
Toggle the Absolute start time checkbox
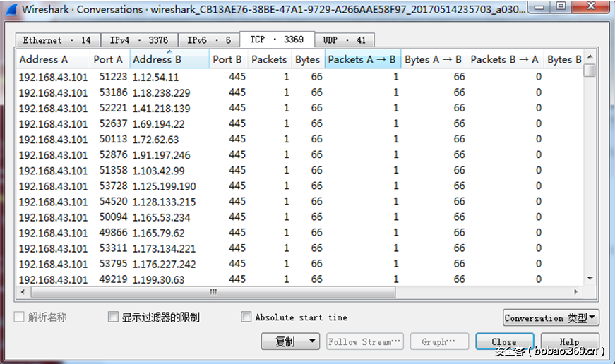246,317
